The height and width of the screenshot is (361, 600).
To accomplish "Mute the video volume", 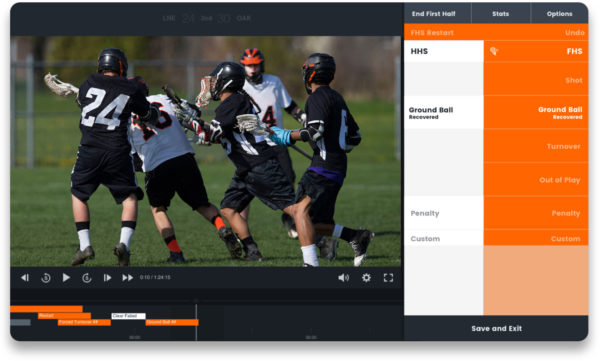I will (x=343, y=278).
